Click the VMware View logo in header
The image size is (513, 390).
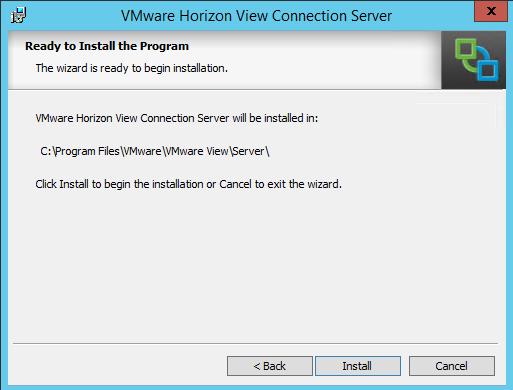click(x=476, y=60)
